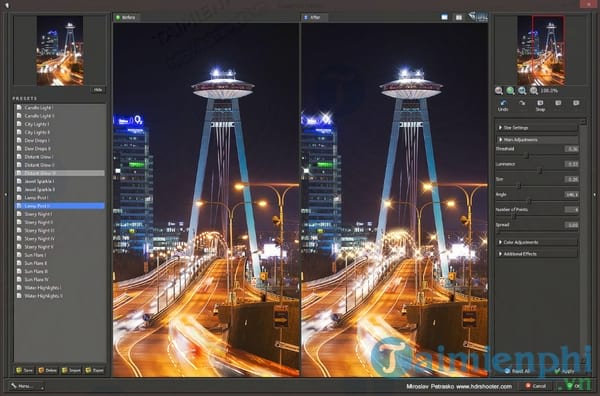Viewport: 600px width, 396px height.
Task: Select the Lamp Post II preset
Action: pyautogui.click(x=60, y=206)
